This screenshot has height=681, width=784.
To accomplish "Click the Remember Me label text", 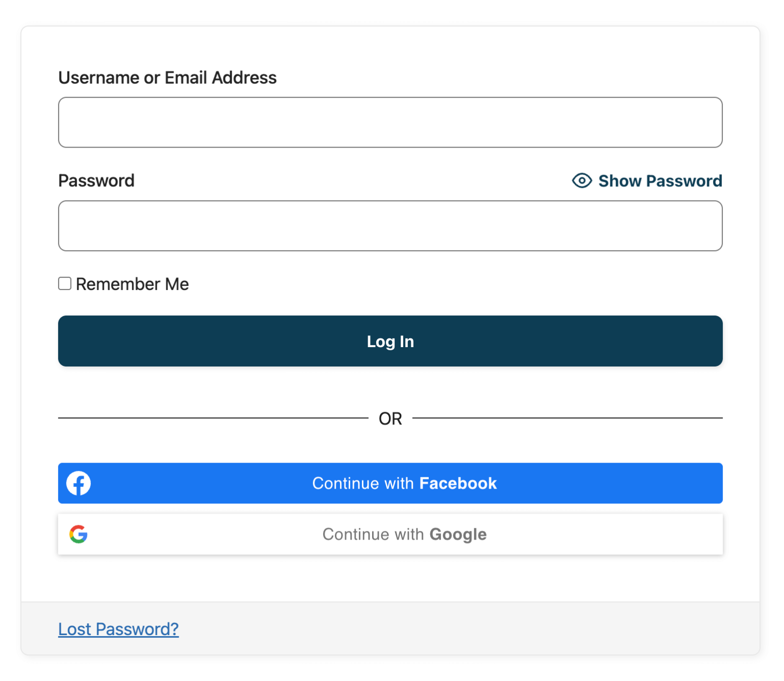I will [x=132, y=283].
